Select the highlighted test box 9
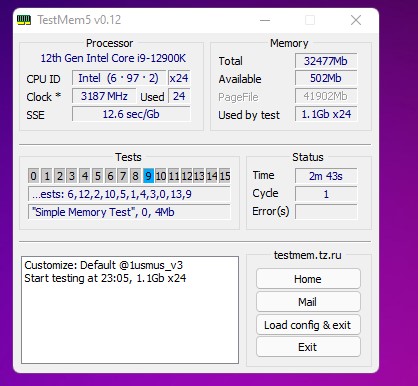418x386 pixels. coord(148,176)
